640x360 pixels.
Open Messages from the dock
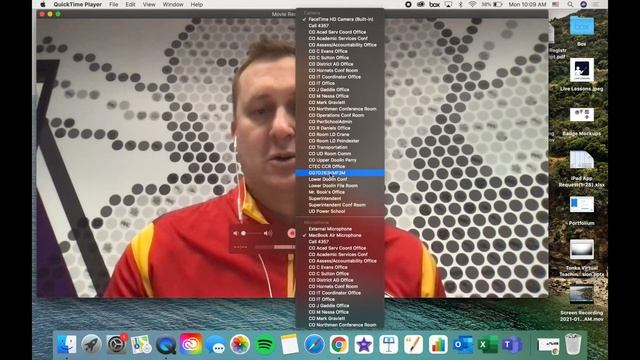(x=216, y=345)
